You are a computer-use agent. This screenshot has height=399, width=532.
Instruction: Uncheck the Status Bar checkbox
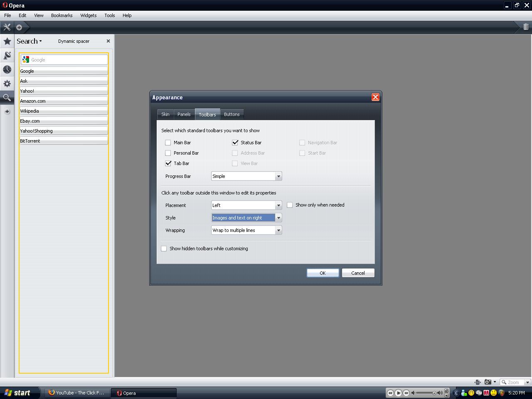click(235, 143)
